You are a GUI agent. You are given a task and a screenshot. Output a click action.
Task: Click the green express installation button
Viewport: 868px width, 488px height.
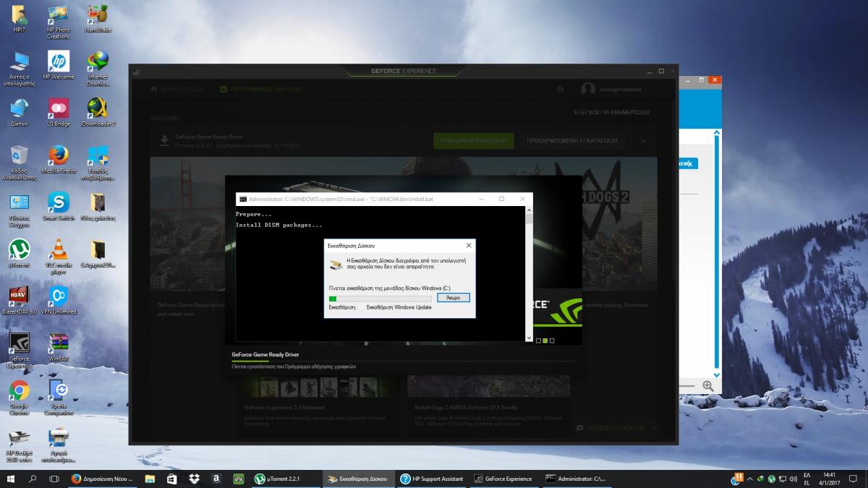click(x=473, y=141)
